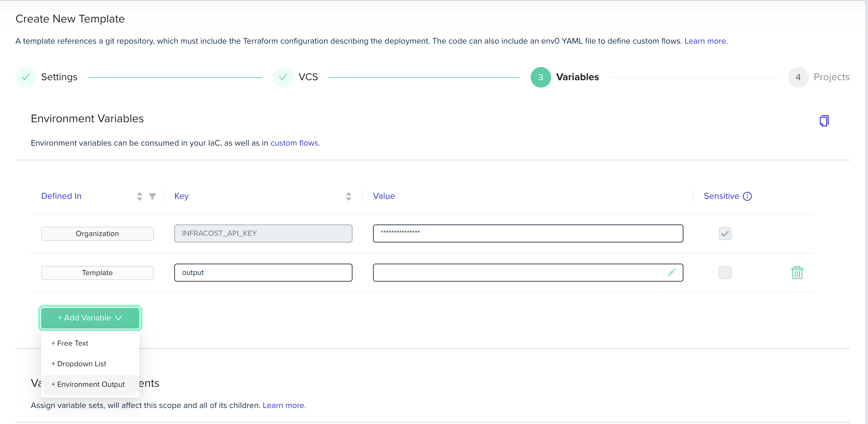Open the Add Variable dropdown
The width and height of the screenshot is (868, 424).
click(x=90, y=318)
